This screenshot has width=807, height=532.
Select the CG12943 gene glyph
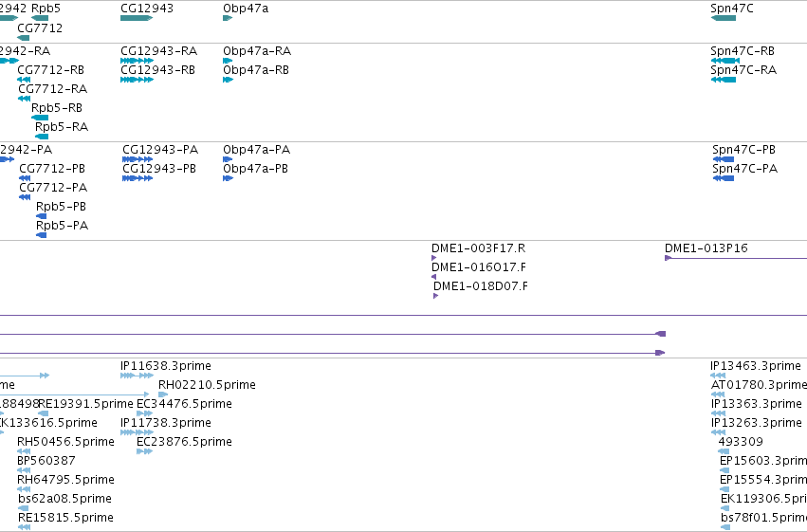pyautogui.click(x=137, y=18)
